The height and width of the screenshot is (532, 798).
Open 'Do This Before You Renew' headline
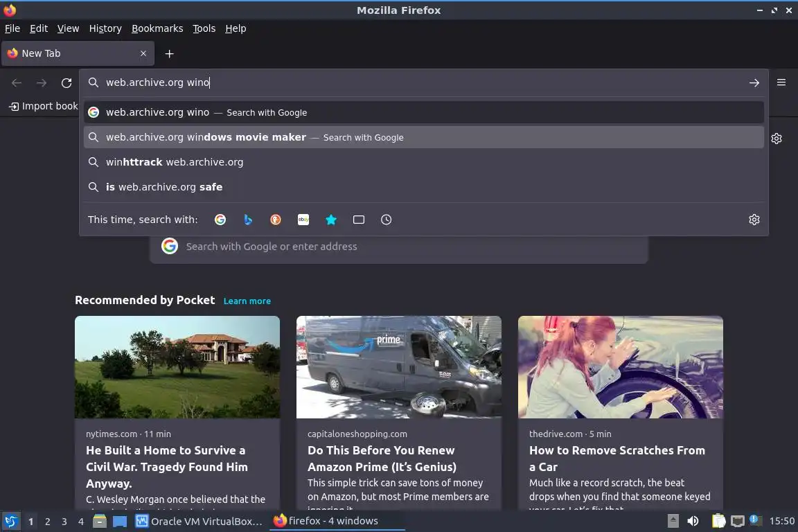click(382, 458)
